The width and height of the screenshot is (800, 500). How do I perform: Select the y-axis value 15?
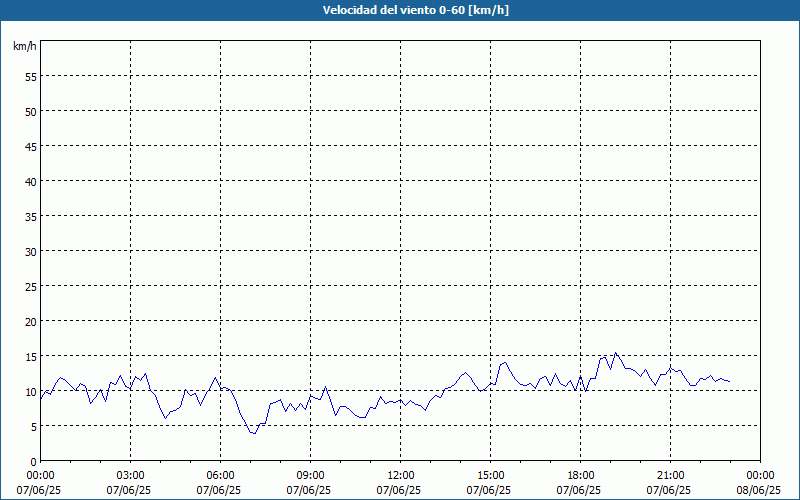pyautogui.click(x=31, y=356)
